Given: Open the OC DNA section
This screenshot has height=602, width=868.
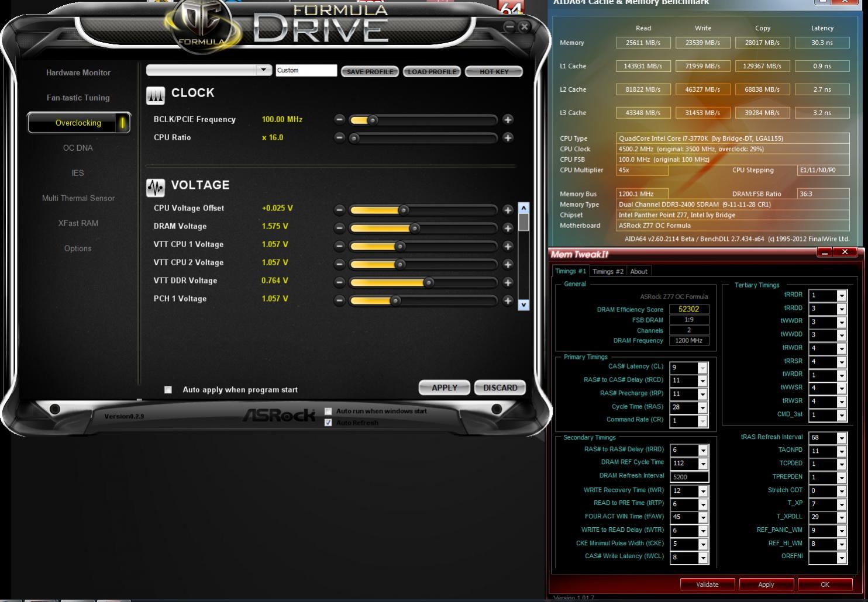Looking at the screenshot, I should click(78, 148).
